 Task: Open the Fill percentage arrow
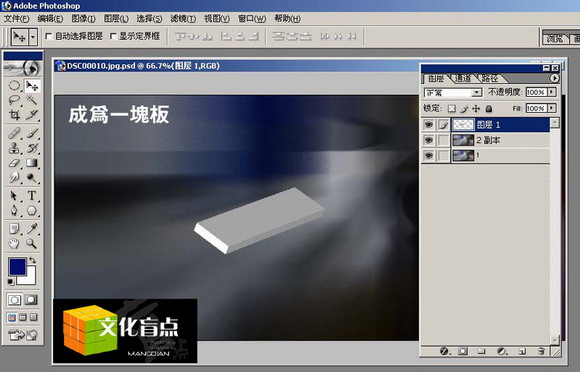552,108
